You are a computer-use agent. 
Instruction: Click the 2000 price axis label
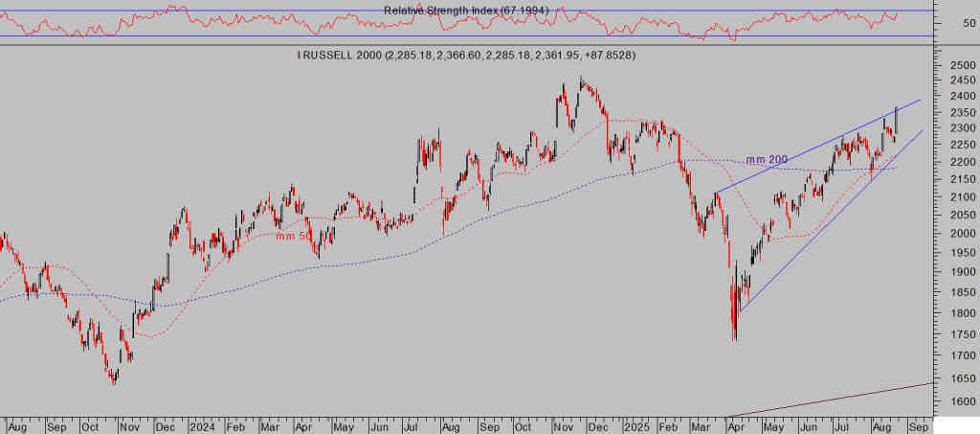coord(961,233)
